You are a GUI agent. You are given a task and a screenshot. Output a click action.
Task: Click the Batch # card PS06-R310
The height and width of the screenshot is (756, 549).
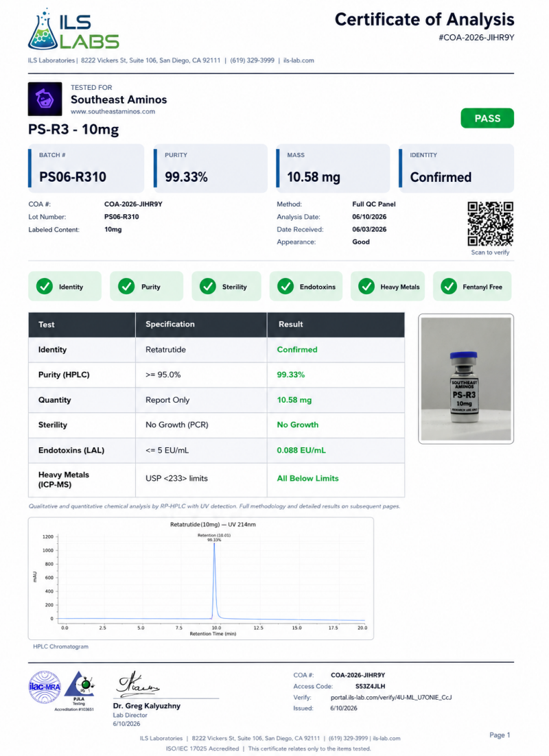86,168
